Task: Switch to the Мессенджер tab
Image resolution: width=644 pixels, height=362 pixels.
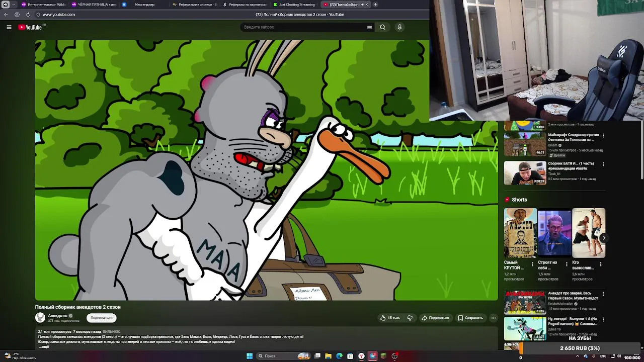Action: (144, 5)
